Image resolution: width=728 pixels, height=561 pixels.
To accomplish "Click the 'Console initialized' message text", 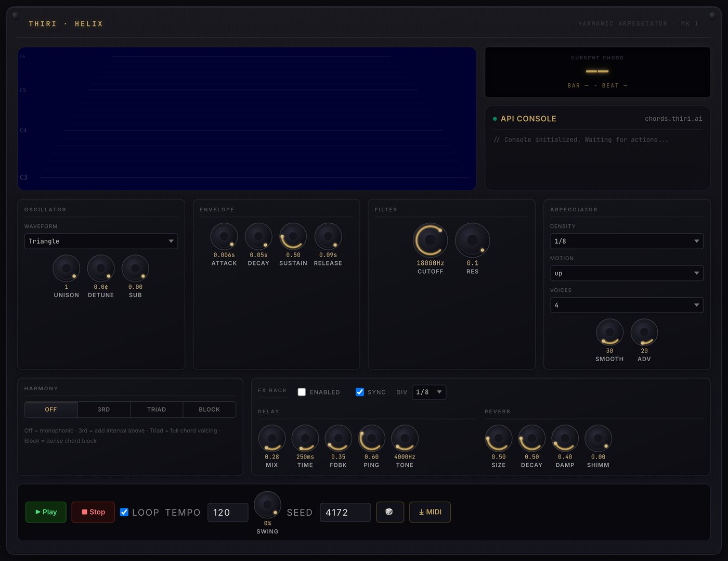I will point(581,140).
